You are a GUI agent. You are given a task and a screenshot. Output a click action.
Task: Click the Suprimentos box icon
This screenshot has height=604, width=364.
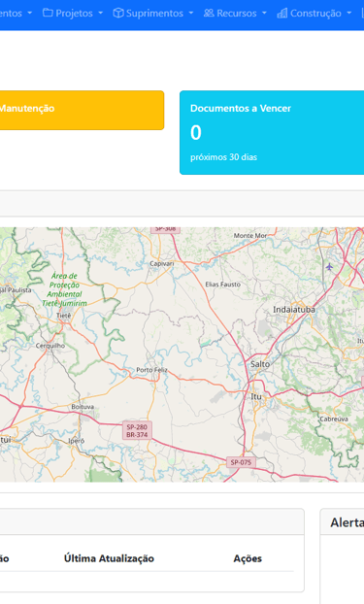click(x=118, y=13)
